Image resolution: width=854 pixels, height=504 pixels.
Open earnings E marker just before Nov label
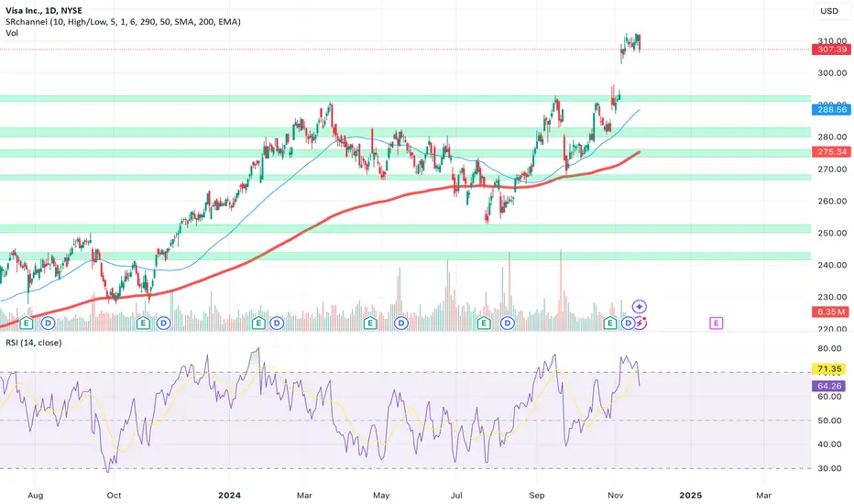[x=610, y=323]
